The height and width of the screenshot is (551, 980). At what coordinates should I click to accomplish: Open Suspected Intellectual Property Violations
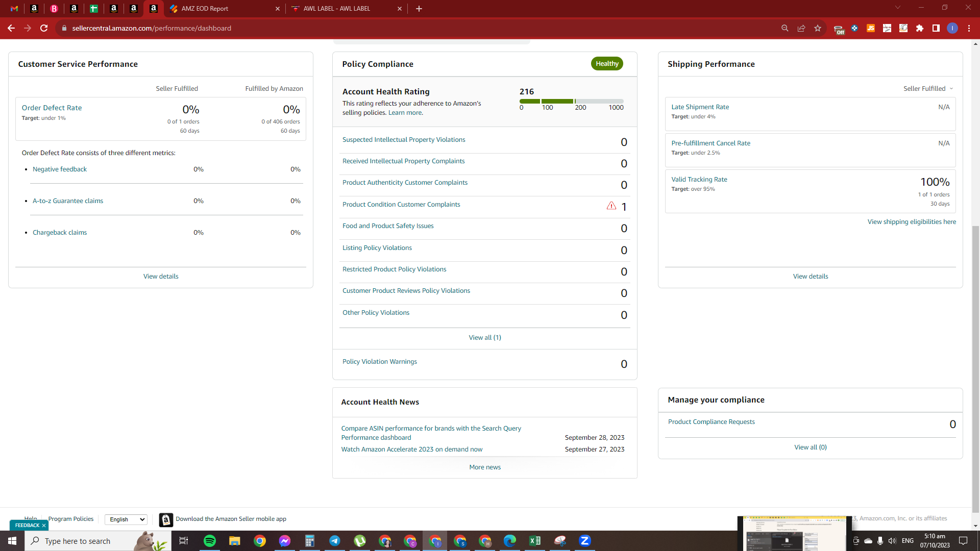[x=404, y=140]
